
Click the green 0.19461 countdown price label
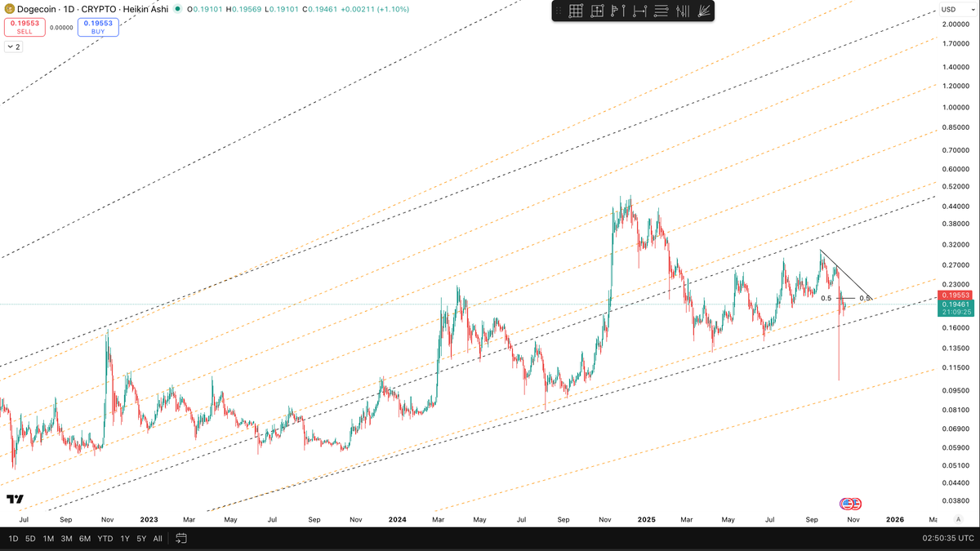[955, 309]
